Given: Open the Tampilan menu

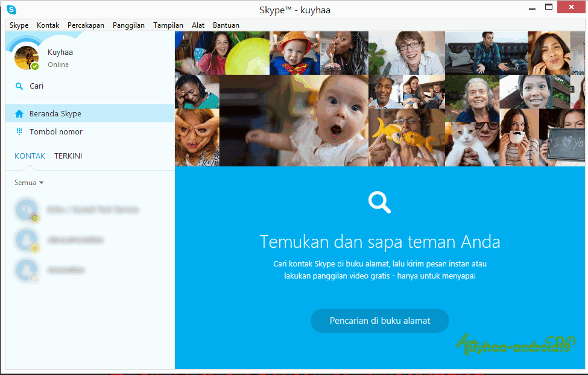Looking at the screenshot, I should pyautogui.click(x=168, y=25).
